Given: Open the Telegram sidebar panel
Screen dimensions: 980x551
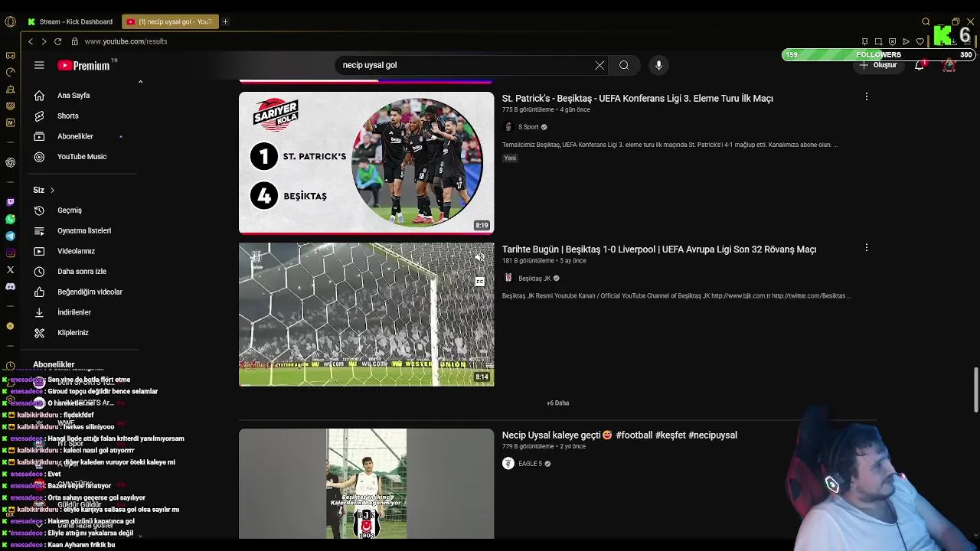Looking at the screenshot, I should (10, 236).
